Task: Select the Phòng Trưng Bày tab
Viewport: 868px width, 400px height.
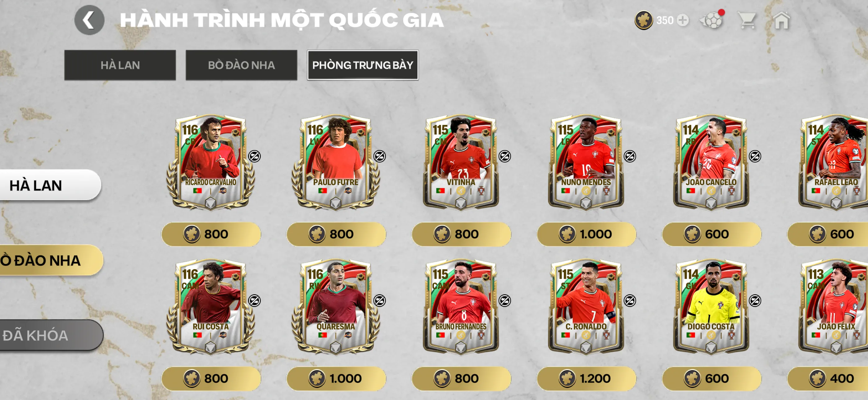Action: click(363, 65)
